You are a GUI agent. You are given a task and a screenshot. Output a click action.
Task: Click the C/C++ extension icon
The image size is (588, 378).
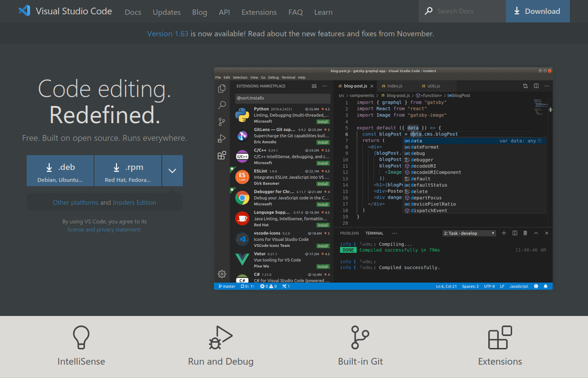click(x=242, y=157)
